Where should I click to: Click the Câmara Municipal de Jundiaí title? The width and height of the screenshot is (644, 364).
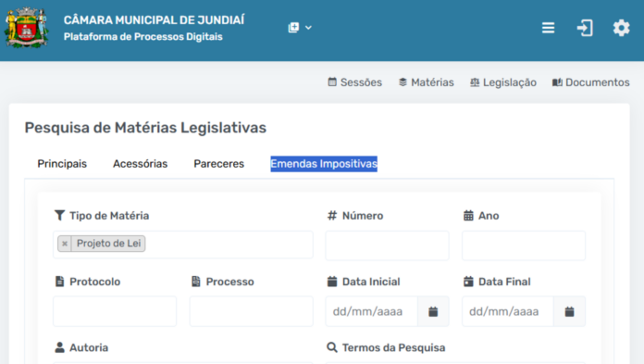tap(154, 20)
